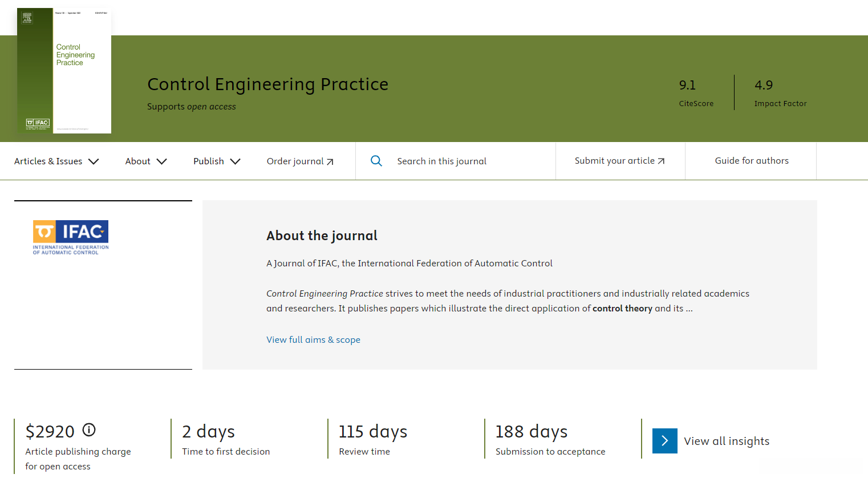Follow the View full aims & scope link
Screen dimensions: 868x478
[x=313, y=340]
